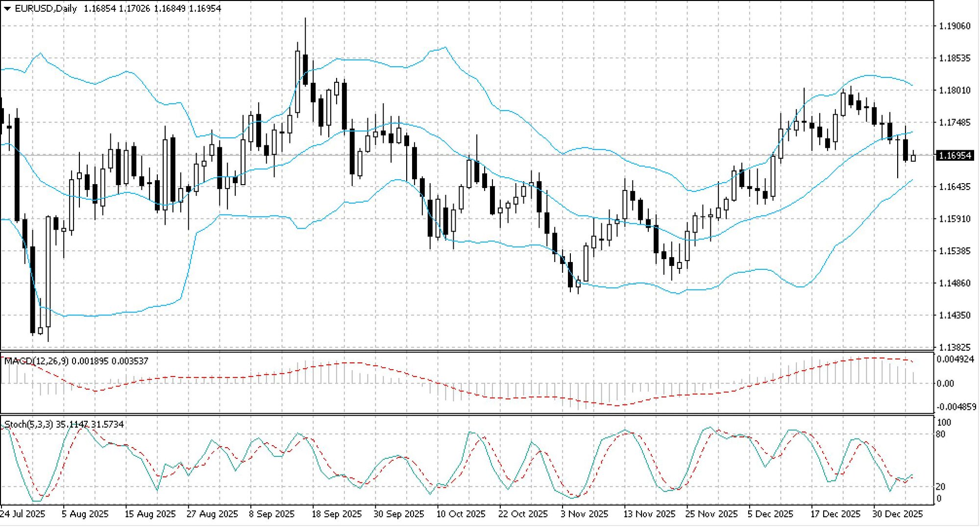The height and width of the screenshot is (527, 980).
Task: Click the 1.13825 price axis label
Action: pos(954,347)
